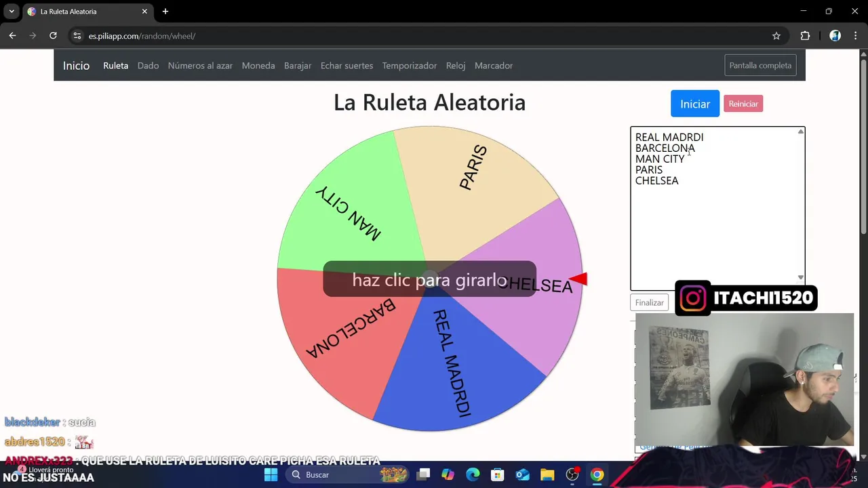Click 'CHELSEA' line in entries list
Viewport: 868px width, 488px height.
click(x=656, y=180)
